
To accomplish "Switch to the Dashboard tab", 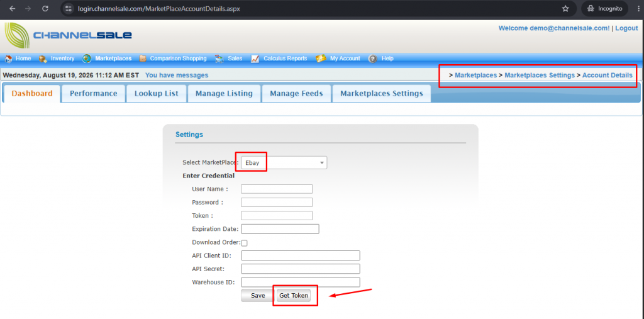I will click(32, 93).
